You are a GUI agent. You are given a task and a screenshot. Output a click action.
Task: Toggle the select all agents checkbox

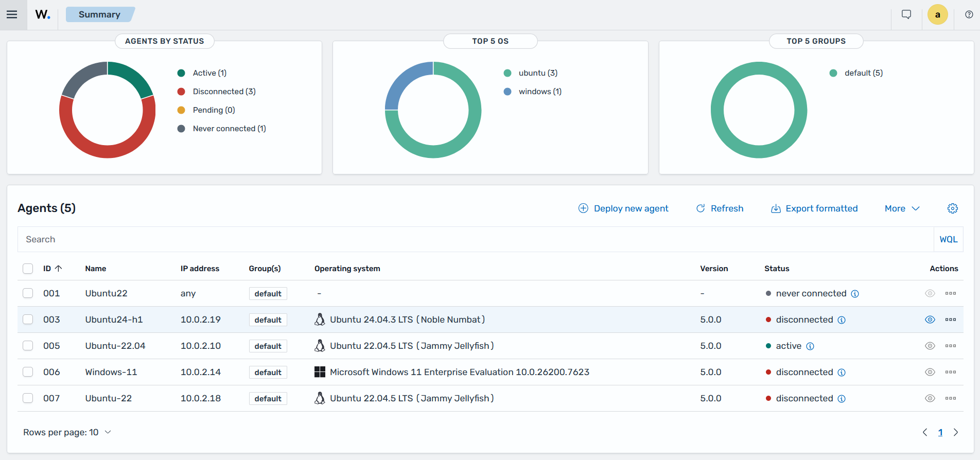[x=28, y=269]
